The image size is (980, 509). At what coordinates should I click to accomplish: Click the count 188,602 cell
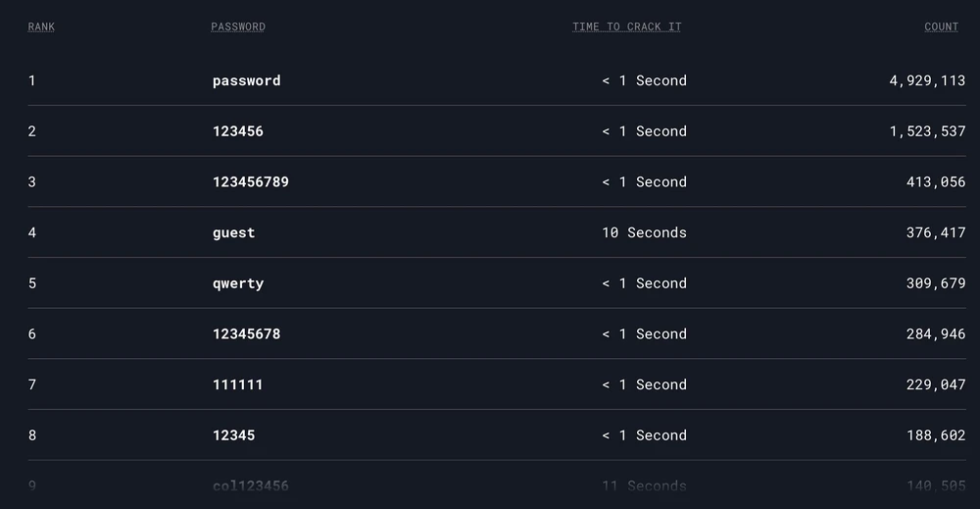tap(936, 435)
